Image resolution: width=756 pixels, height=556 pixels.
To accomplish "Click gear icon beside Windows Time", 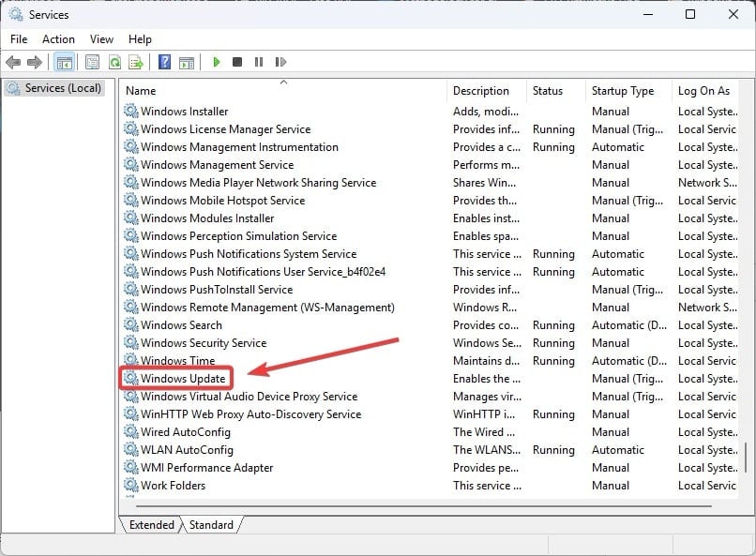I will 130,359.
